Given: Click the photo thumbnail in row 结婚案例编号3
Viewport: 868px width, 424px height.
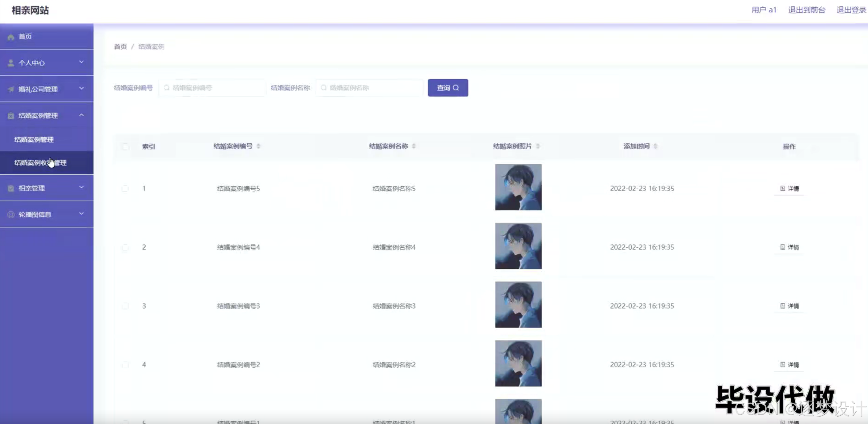Looking at the screenshot, I should pyautogui.click(x=518, y=305).
